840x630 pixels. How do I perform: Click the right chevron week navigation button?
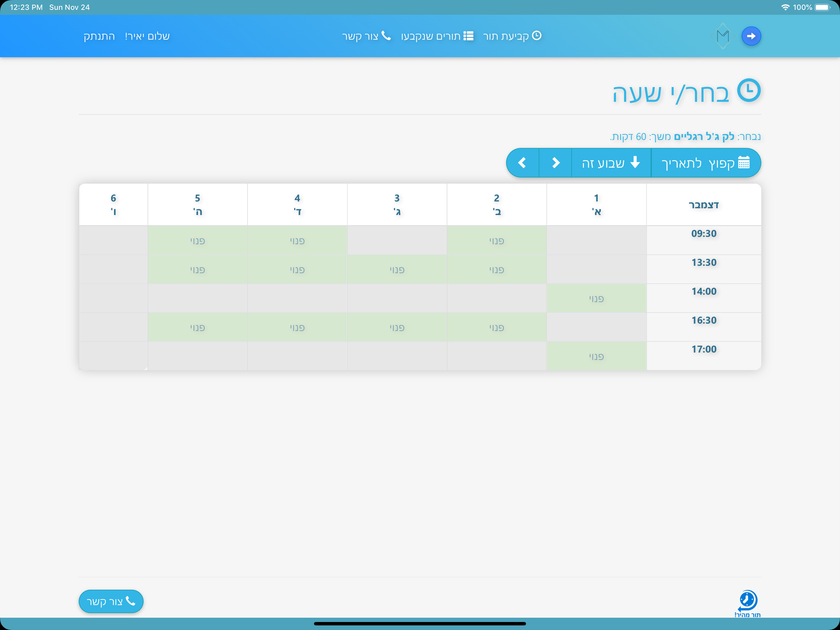coord(555,163)
